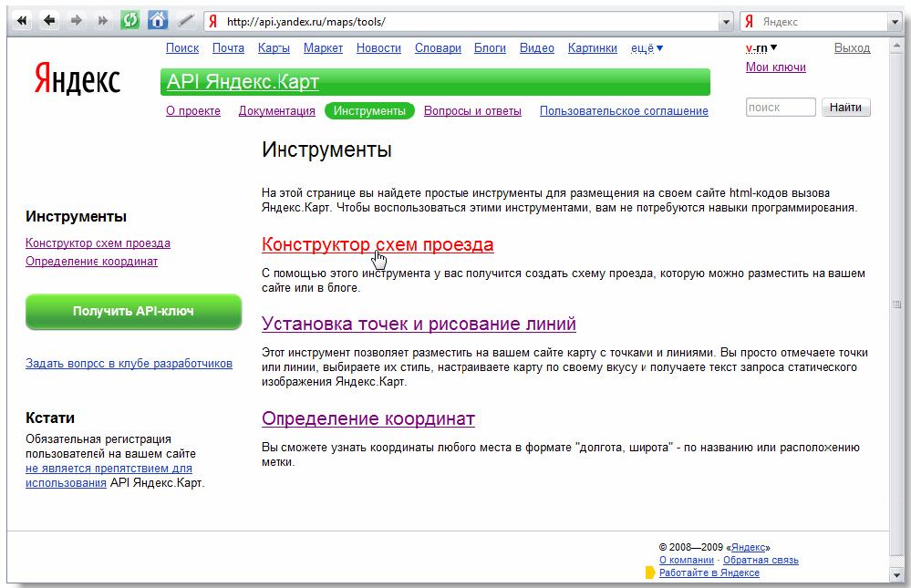
Task: Open the Мои ключи link
Action: [776, 67]
